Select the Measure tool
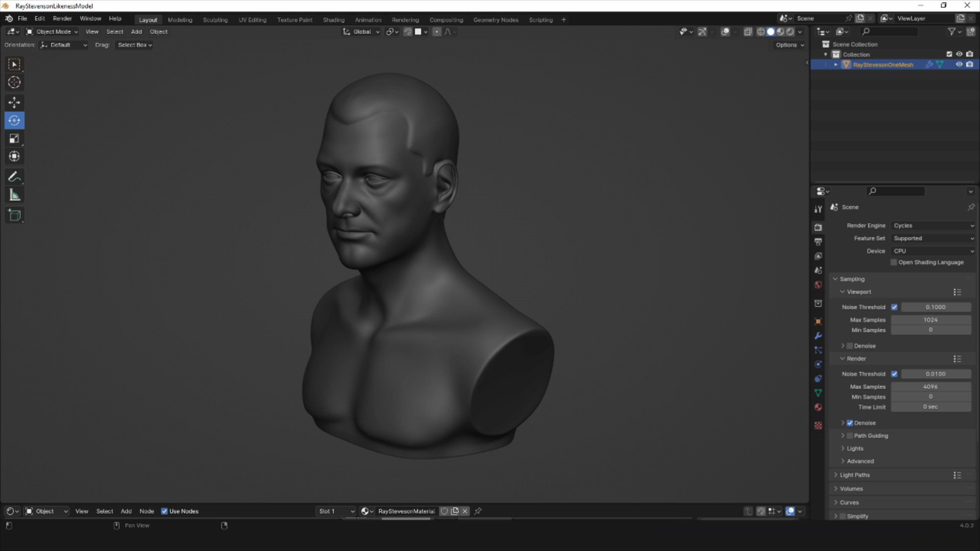Viewport: 980px width, 551px height. pos(14,195)
